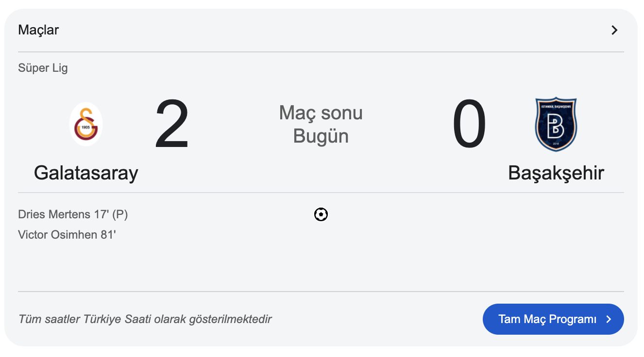
Task: Open the Galatasaray team name
Action: [x=86, y=173]
